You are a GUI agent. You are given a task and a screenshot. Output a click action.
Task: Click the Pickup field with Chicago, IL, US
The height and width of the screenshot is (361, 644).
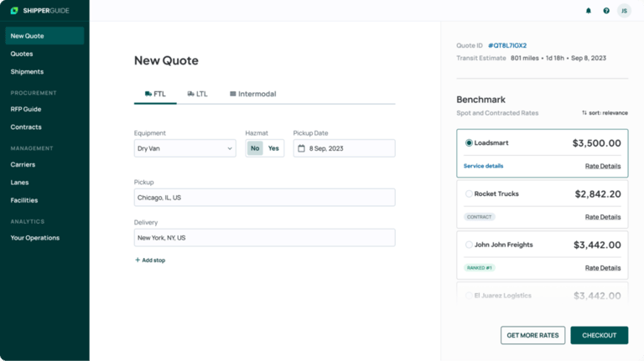pyautogui.click(x=264, y=198)
